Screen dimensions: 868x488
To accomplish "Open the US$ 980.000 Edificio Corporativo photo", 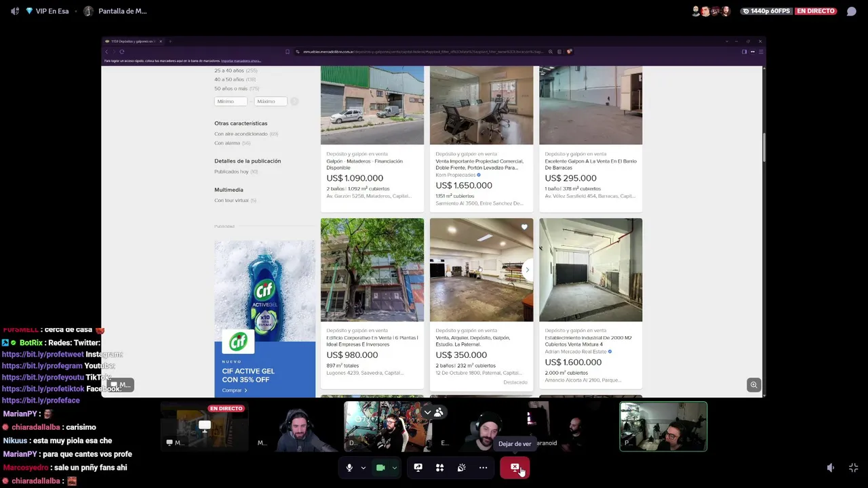I will pos(372,270).
